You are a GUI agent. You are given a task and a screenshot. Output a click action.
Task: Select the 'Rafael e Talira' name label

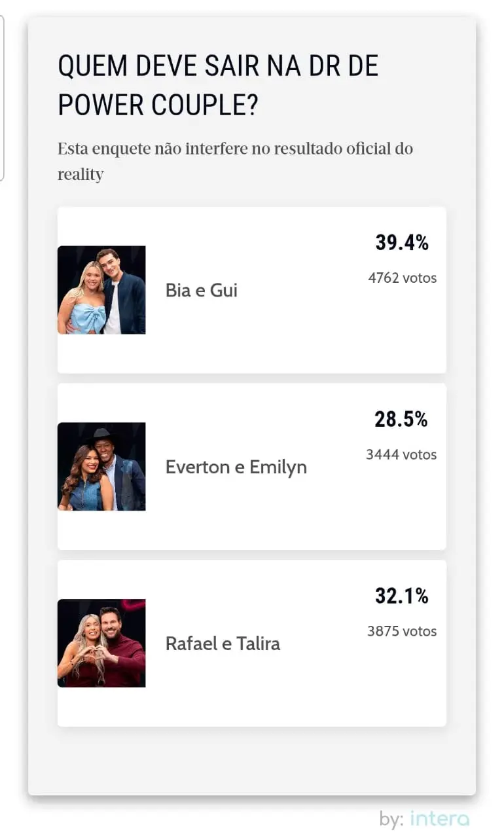(x=223, y=644)
